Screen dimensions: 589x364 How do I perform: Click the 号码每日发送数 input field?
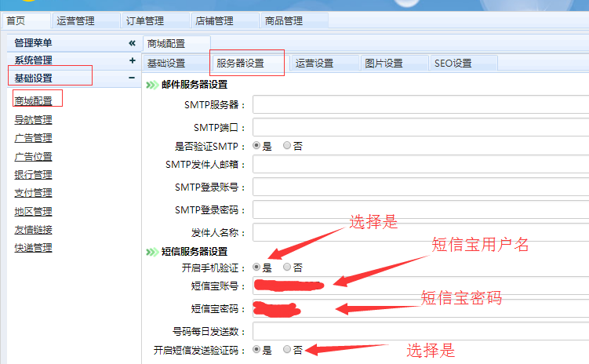click(420, 330)
